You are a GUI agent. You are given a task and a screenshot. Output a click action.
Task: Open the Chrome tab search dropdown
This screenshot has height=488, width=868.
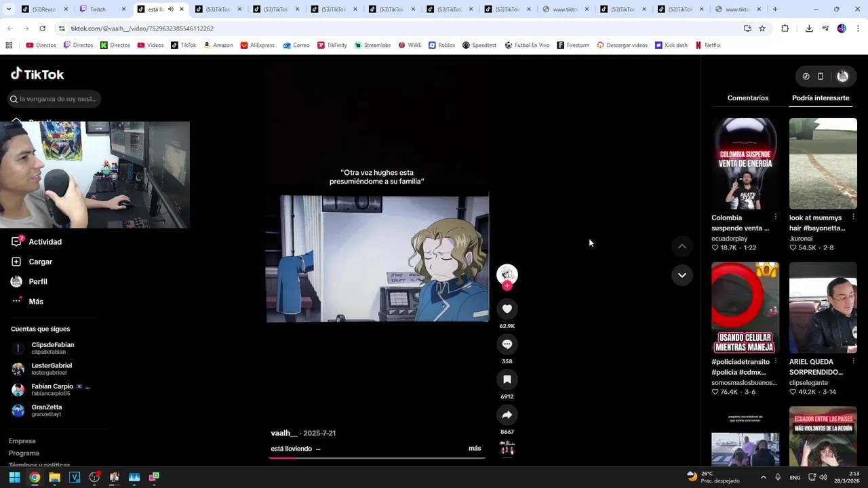(9, 9)
